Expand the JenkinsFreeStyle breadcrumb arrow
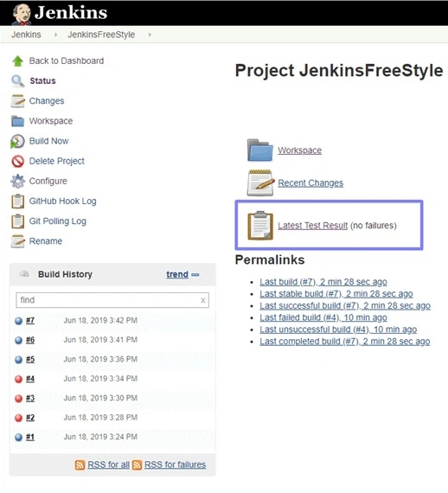448x493 pixels. (150, 35)
